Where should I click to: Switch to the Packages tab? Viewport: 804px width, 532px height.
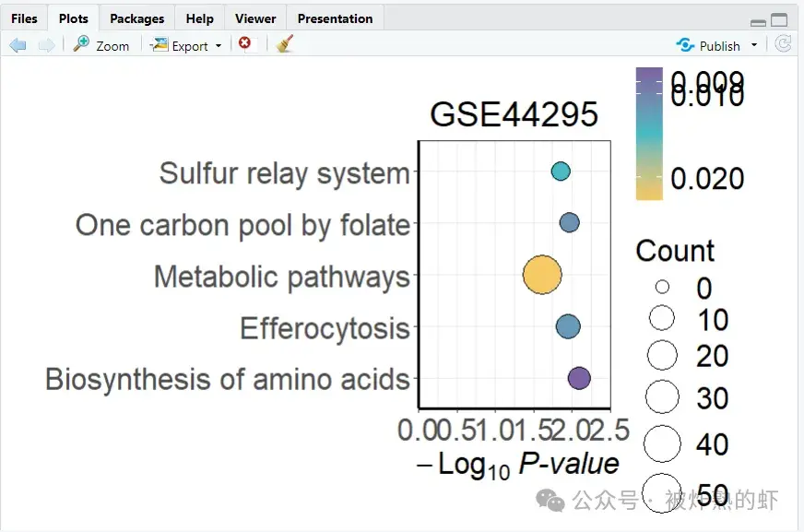(x=136, y=18)
